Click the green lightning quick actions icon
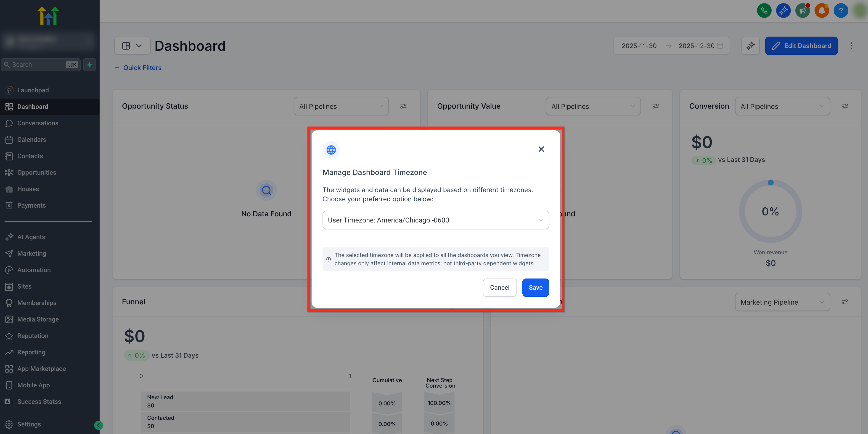The height and width of the screenshot is (434, 868). tap(89, 64)
